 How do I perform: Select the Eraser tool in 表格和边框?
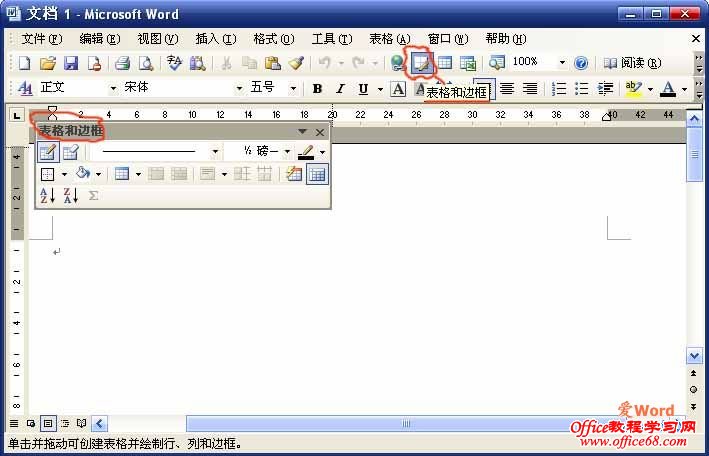click(x=71, y=152)
